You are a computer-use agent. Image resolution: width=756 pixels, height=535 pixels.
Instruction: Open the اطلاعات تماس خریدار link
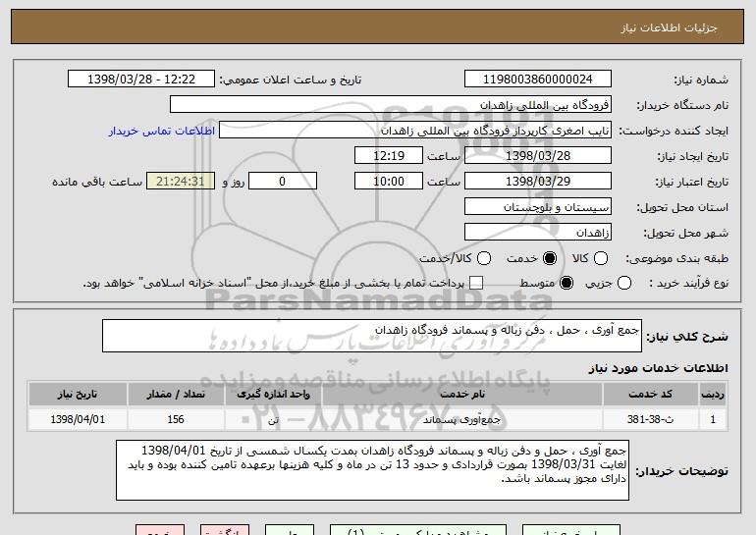[162, 131]
